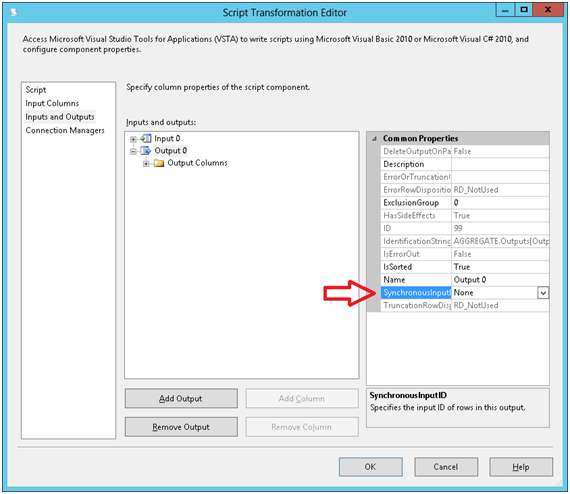This screenshot has width=570, height=494.
Task: Click the IsSorted value True
Action: tap(500, 267)
